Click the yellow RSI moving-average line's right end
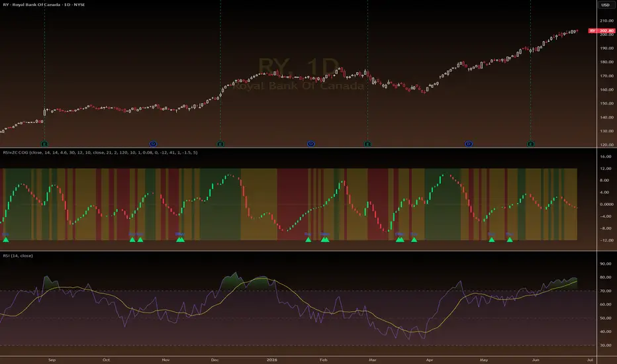617x364 pixels. (576, 281)
